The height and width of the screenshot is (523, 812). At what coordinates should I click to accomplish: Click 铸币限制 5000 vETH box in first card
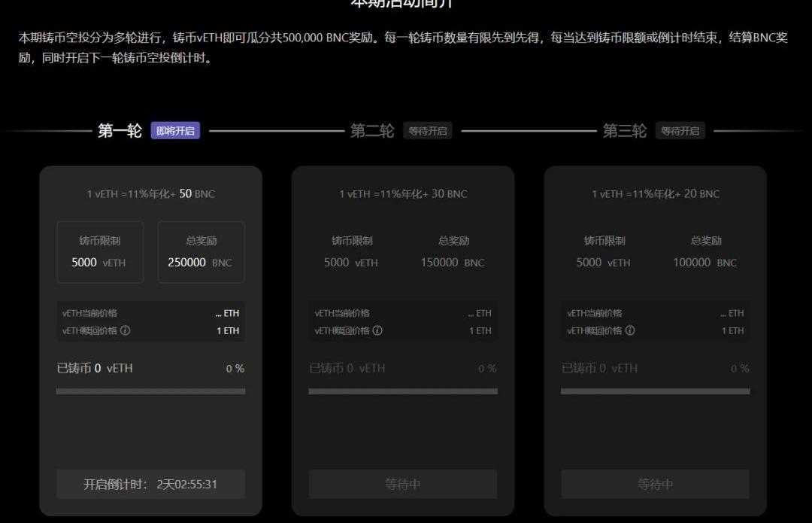[x=100, y=252]
